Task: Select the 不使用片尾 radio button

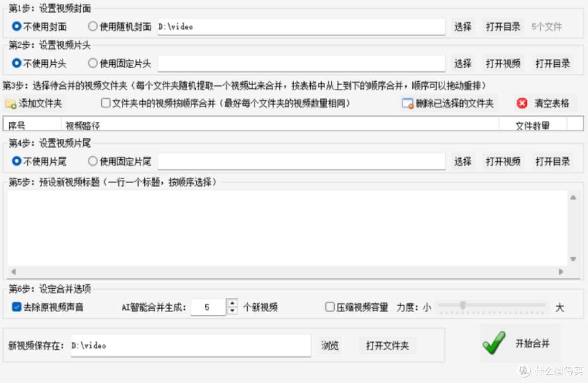Action: pyautogui.click(x=16, y=161)
